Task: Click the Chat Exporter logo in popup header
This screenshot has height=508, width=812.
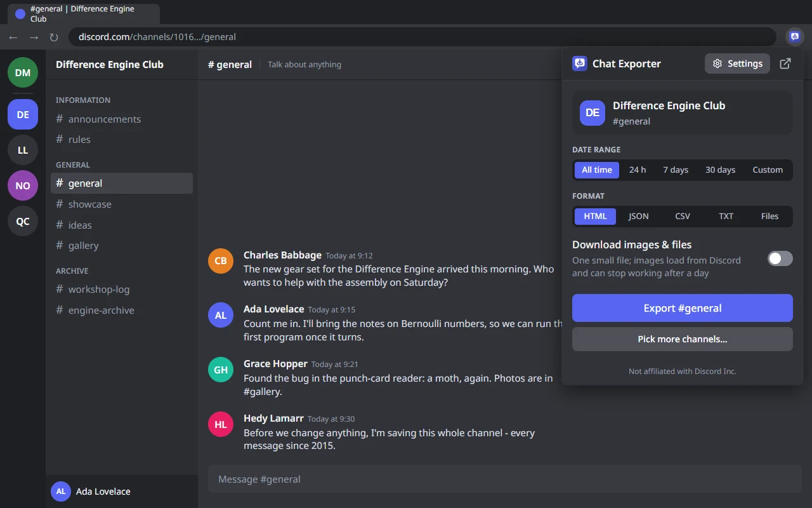Action: pyautogui.click(x=580, y=63)
